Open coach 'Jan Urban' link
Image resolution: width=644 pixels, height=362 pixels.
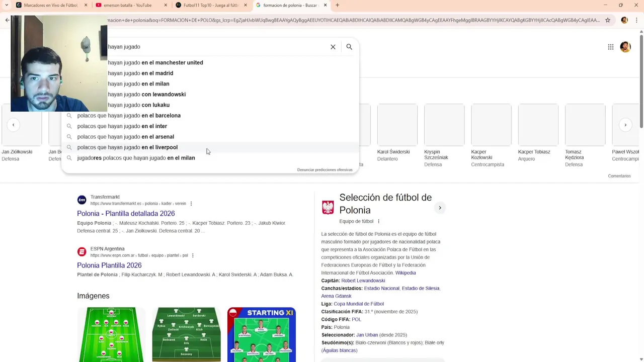[x=367, y=335]
